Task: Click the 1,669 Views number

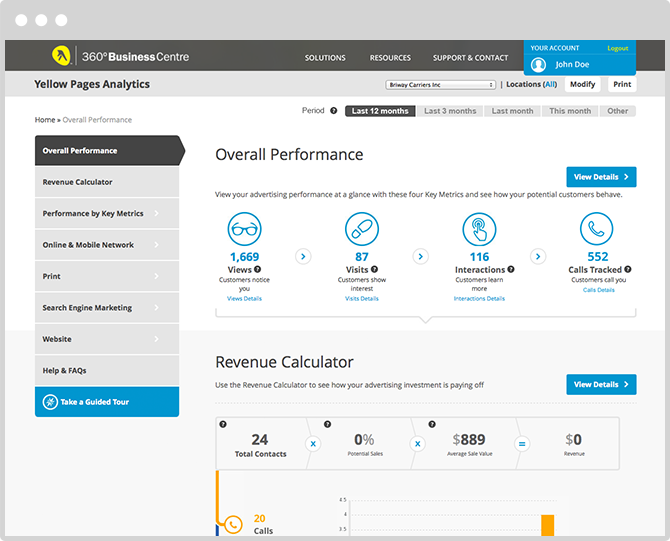Action: [244, 257]
